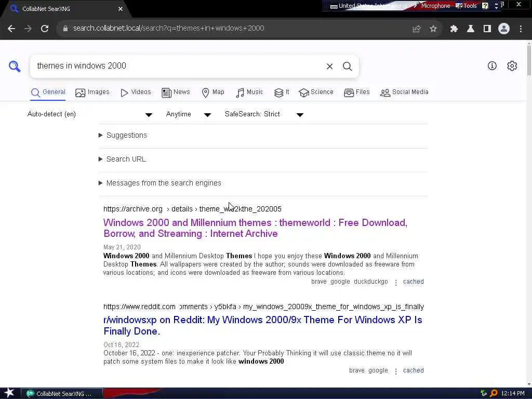Expand the Search URL section
This screenshot has height=399, width=532.
(122, 159)
